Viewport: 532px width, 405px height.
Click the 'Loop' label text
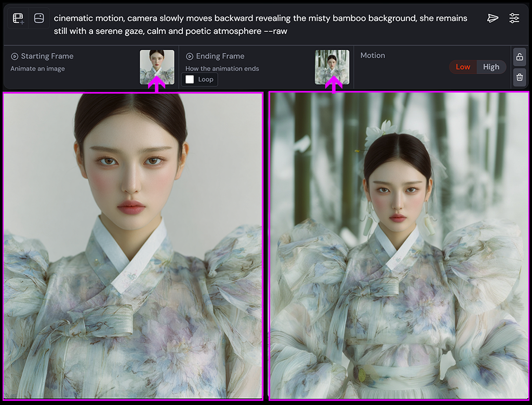click(x=206, y=80)
